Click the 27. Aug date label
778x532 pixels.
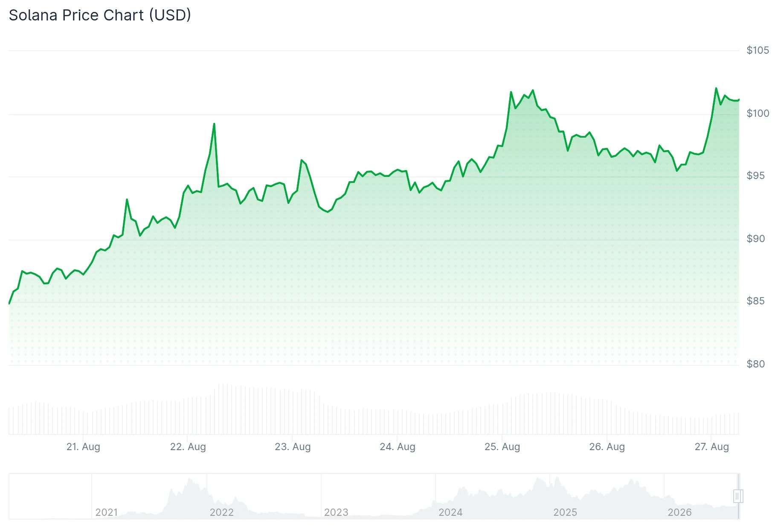click(x=712, y=447)
